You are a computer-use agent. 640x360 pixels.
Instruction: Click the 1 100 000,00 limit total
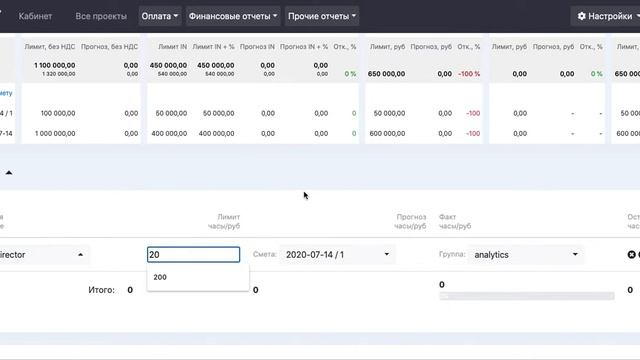pos(55,65)
